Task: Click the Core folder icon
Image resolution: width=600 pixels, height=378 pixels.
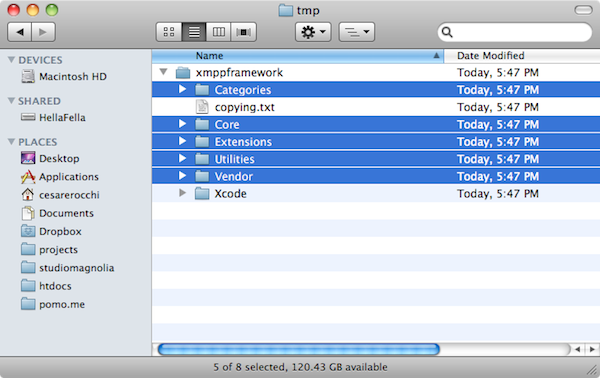Action: 202,124
